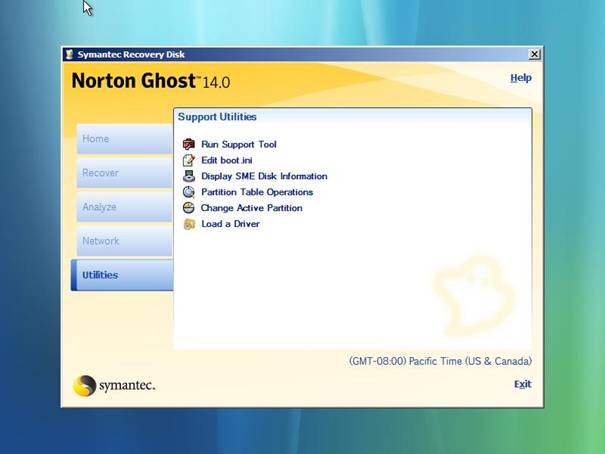This screenshot has height=454, width=605.
Task: Click the Edit boot.ini notepad icon
Action: (189, 160)
